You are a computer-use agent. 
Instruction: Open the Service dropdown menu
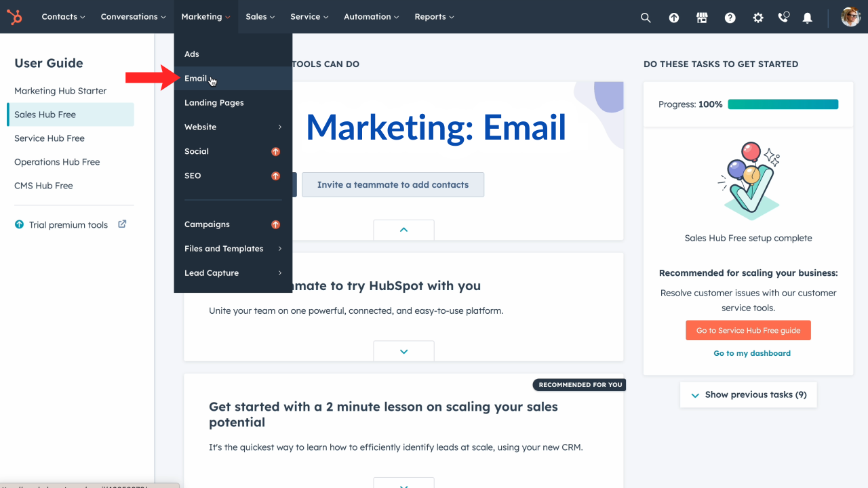[x=309, y=17]
